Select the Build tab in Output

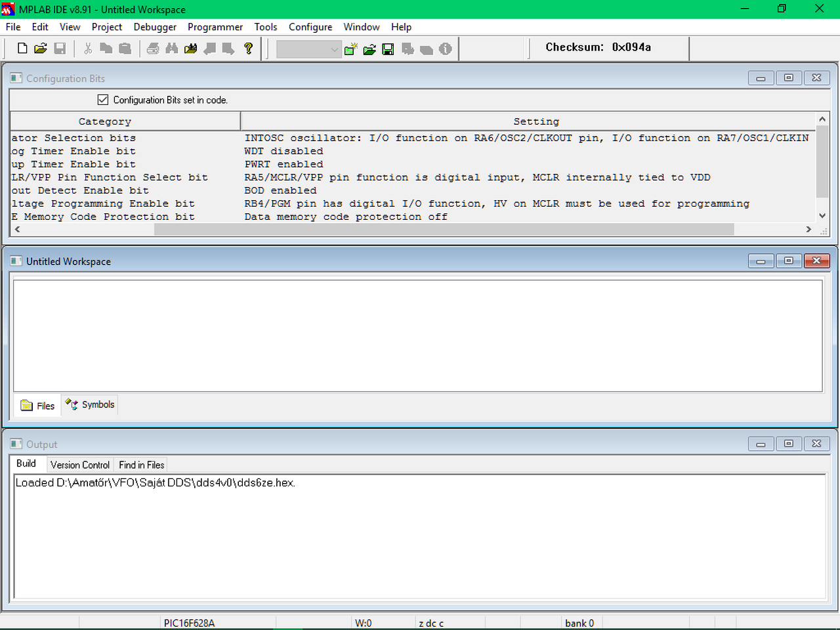pyautogui.click(x=26, y=463)
